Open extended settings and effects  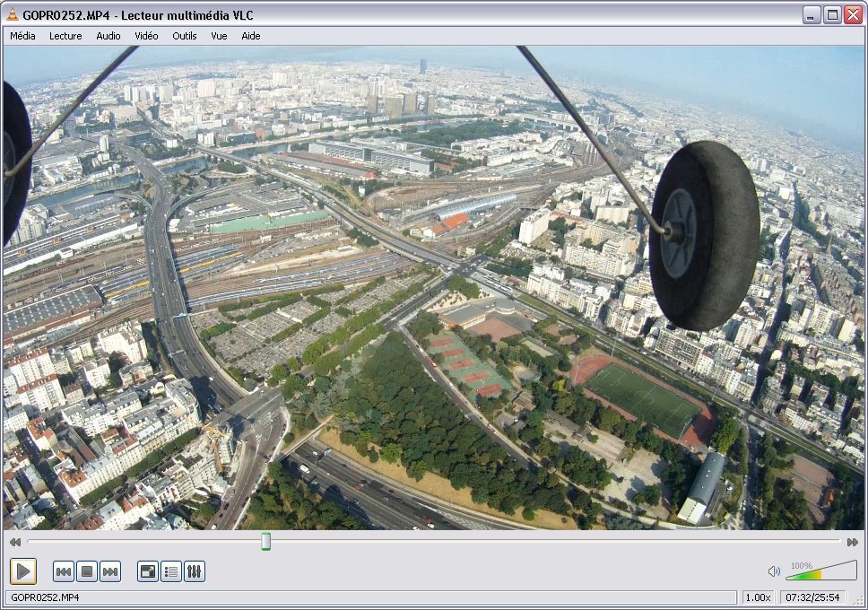pyautogui.click(x=195, y=571)
